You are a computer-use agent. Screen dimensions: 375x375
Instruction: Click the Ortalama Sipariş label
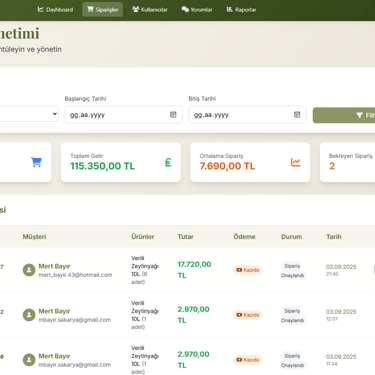221,156
